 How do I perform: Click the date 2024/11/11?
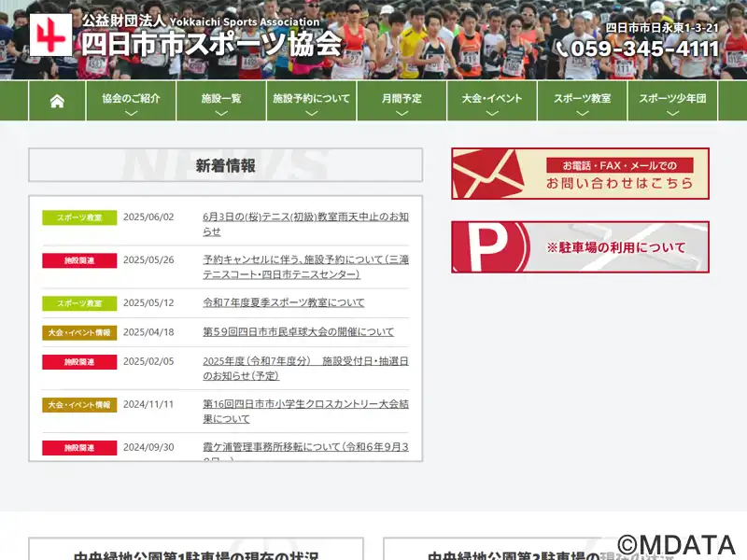click(x=148, y=404)
